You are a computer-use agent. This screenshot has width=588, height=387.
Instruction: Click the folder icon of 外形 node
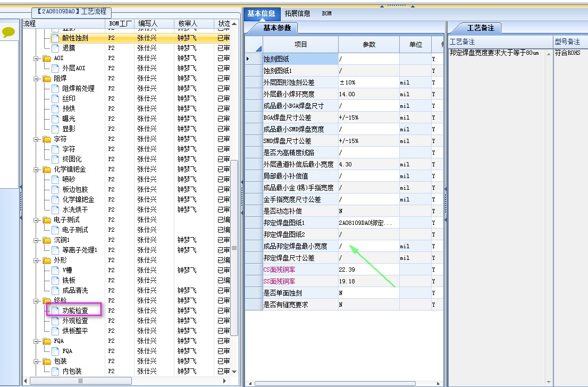point(47,260)
